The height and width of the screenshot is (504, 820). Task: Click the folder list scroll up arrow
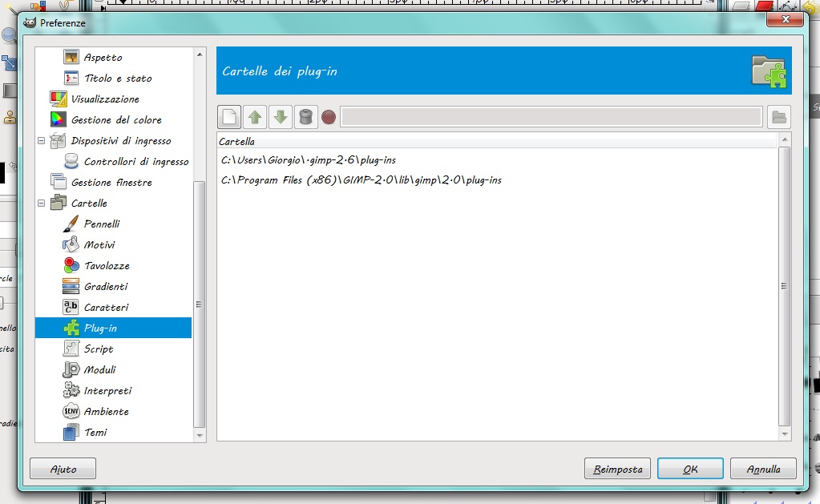point(785,139)
